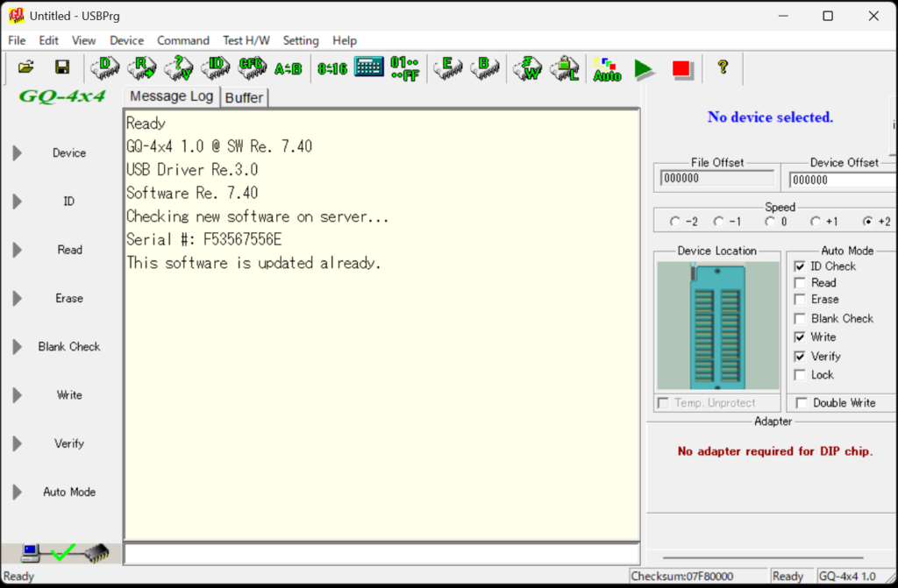This screenshot has width=898, height=588.
Task: Enable the Blank Check checkbox
Action: coord(800,319)
